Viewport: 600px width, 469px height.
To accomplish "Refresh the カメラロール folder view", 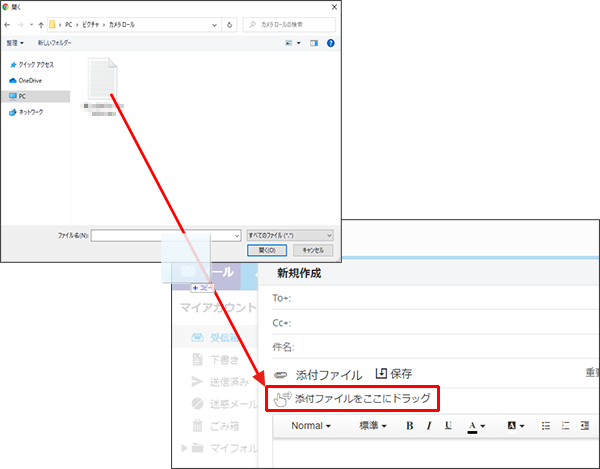I will pyautogui.click(x=231, y=24).
